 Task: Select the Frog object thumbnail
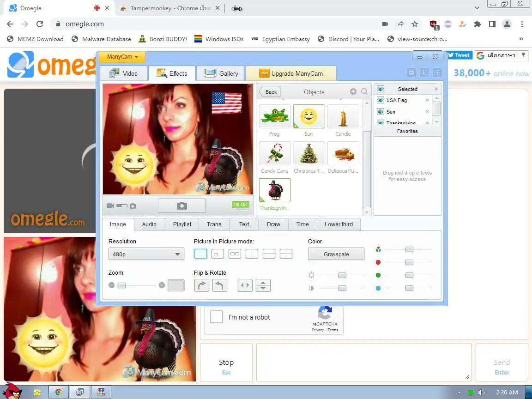[x=275, y=116]
